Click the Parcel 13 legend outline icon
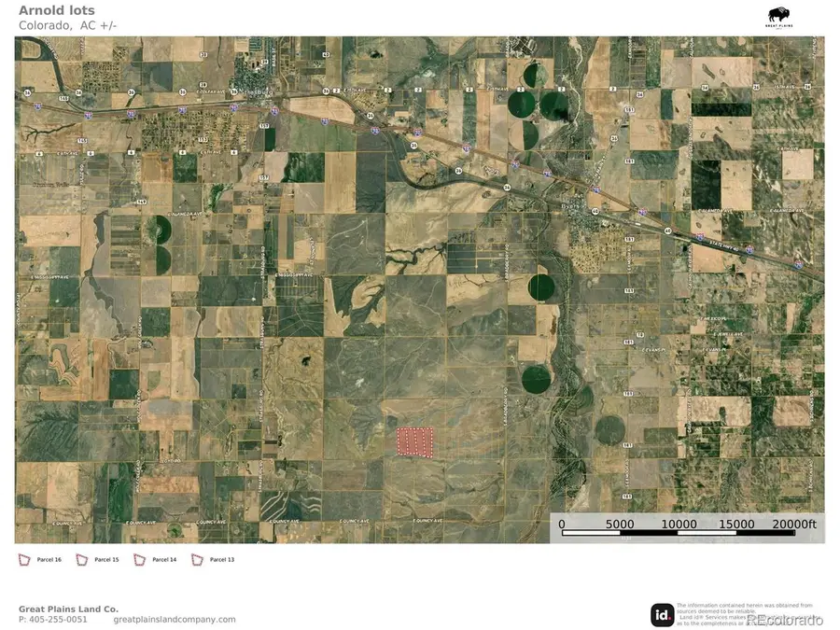This screenshot has width=840, height=630. click(x=197, y=560)
